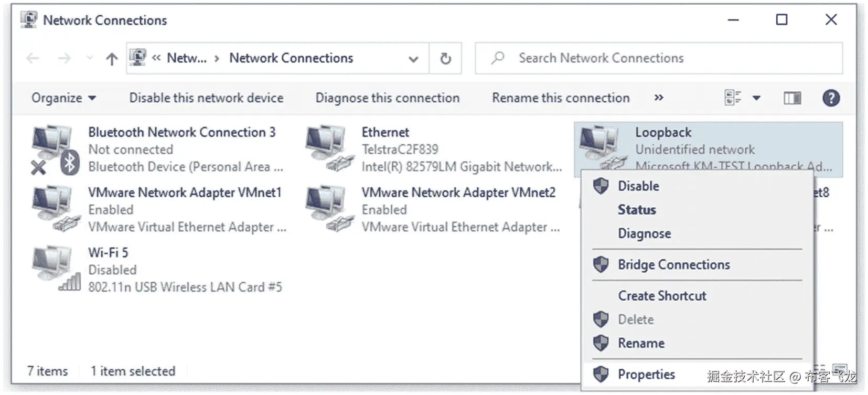Click Disable in the context menu
868x395 pixels.
pyautogui.click(x=638, y=186)
